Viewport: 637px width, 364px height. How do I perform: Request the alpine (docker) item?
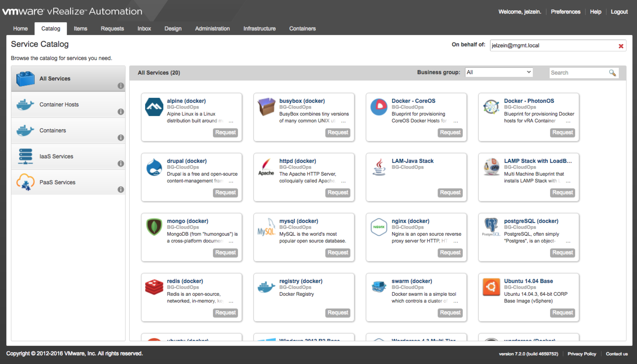coord(226,132)
